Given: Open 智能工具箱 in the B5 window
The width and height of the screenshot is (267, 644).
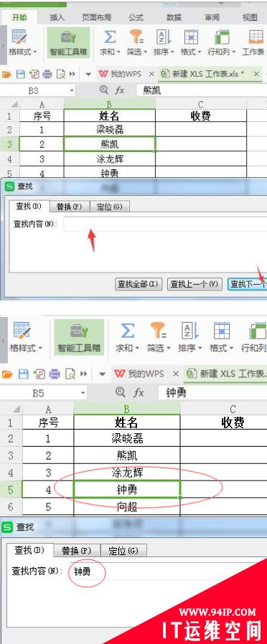Looking at the screenshot, I should tap(79, 337).
